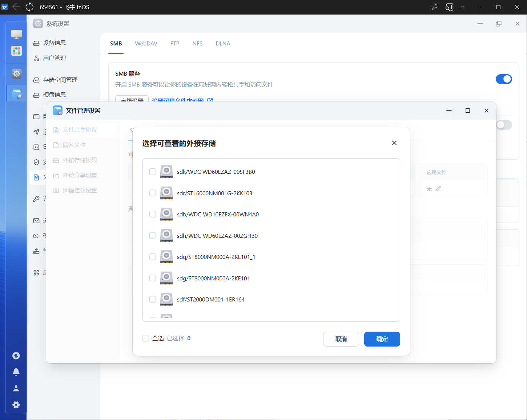Disable the SMB 服务 toggle switch
The width and height of the screenshot is (527, 420).
[504, 79]
